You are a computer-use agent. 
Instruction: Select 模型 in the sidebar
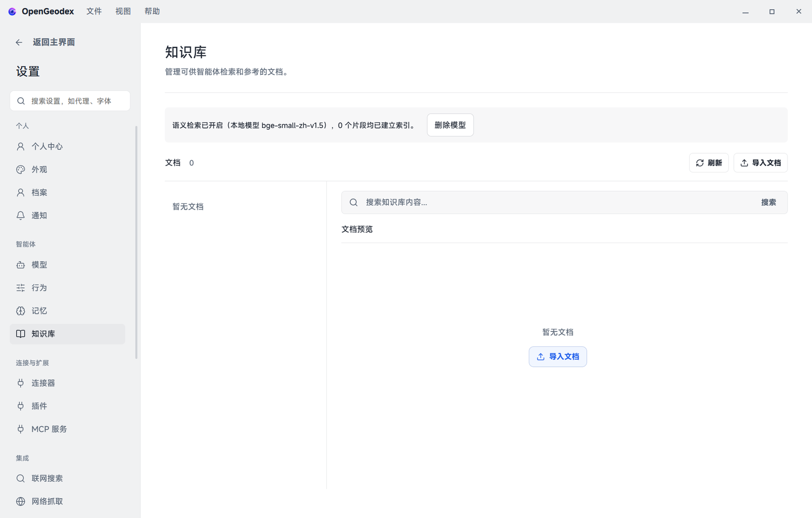(67, 265)
